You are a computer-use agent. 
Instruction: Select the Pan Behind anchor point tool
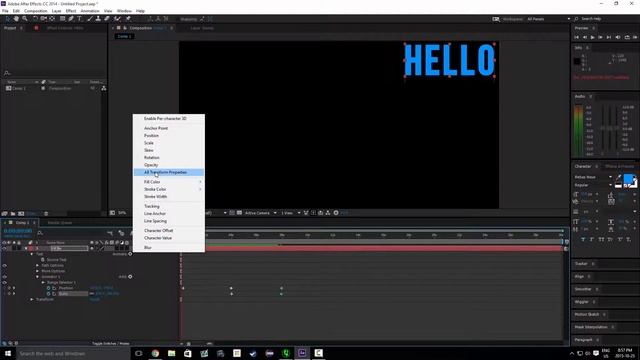pos(52,19)
